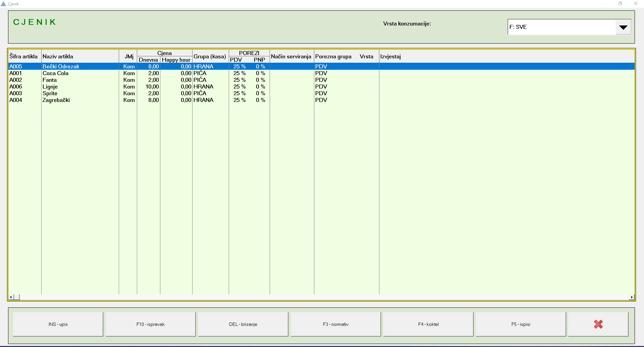This screenshot has height=347, width=644.
Task: Click DEL - brisanje button
Action: point(243,324)
